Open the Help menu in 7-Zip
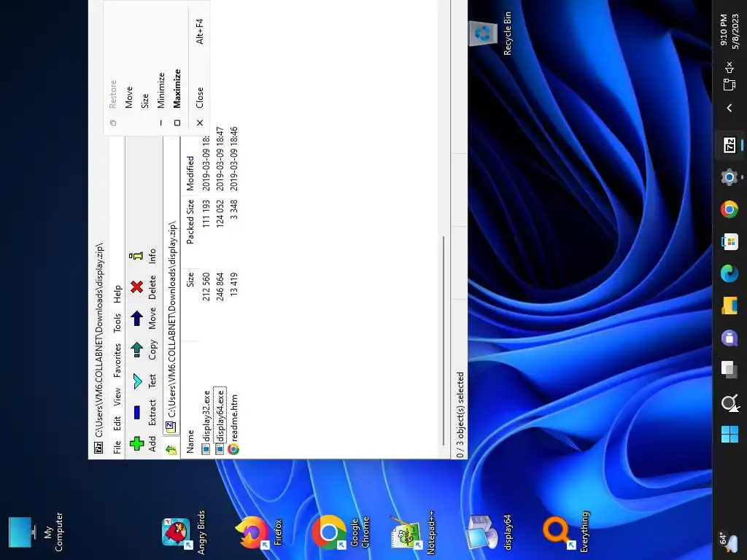747x560 pixels. 117,294
